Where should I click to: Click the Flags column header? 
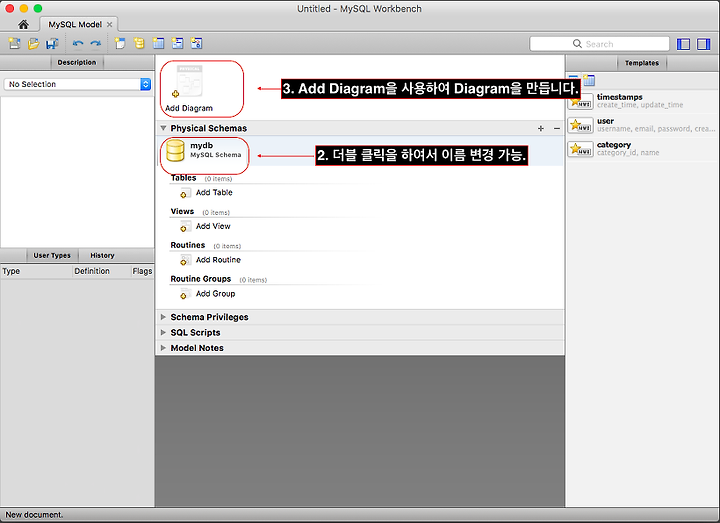click(142, 271)
